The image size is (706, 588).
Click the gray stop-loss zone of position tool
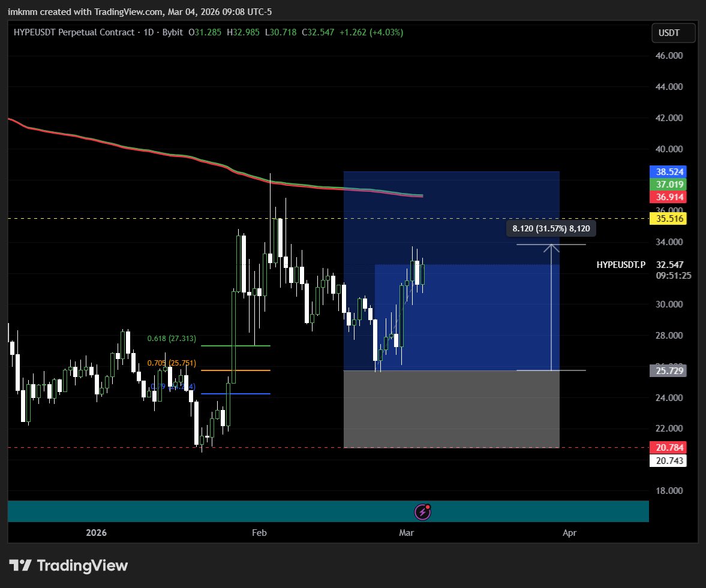[x=451, y=409]
